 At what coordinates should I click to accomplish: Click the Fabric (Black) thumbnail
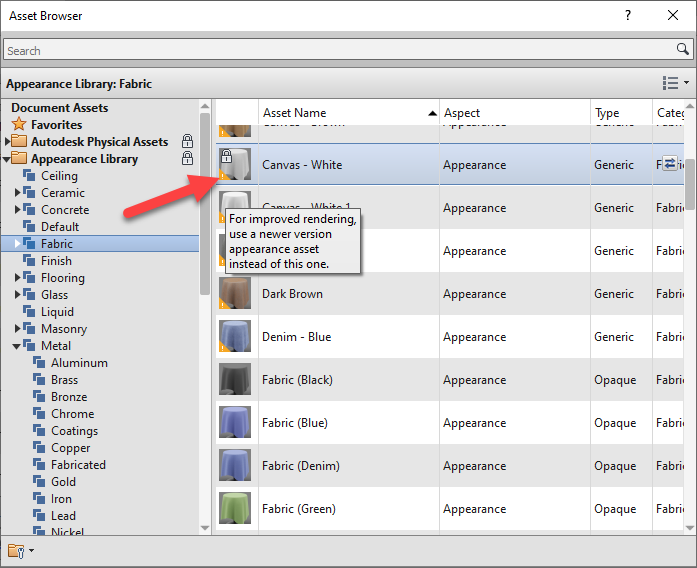coord(235,379)
